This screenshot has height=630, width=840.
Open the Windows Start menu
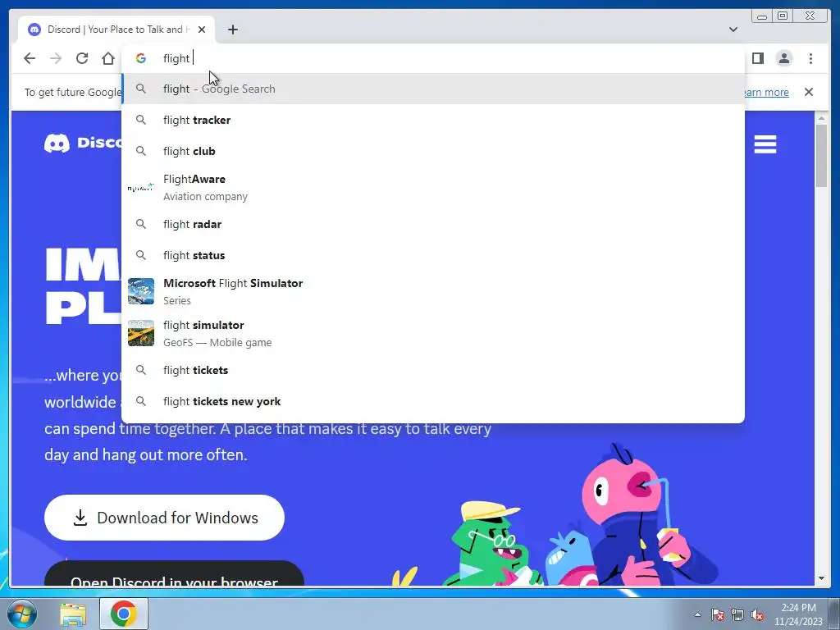point(22,614)
